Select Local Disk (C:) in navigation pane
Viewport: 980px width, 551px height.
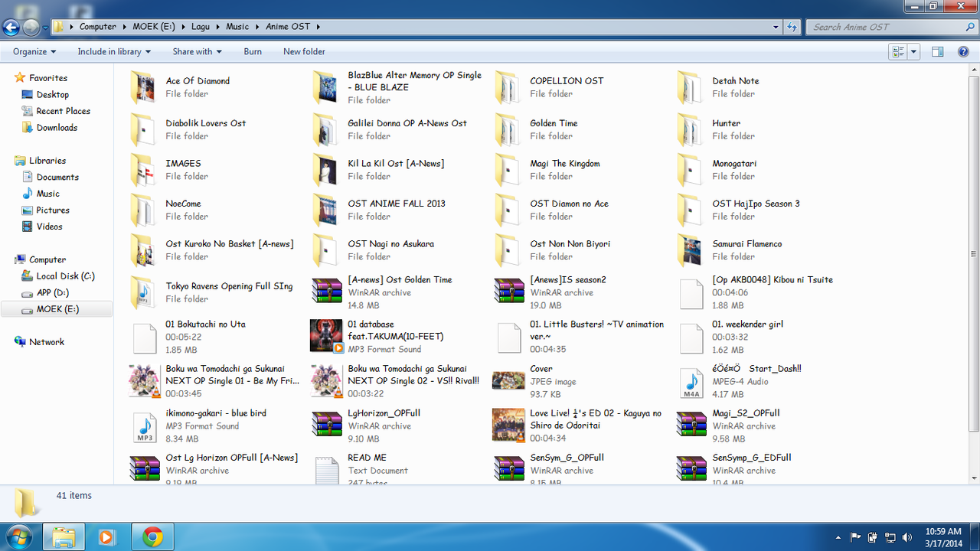(x=66, y=276)
